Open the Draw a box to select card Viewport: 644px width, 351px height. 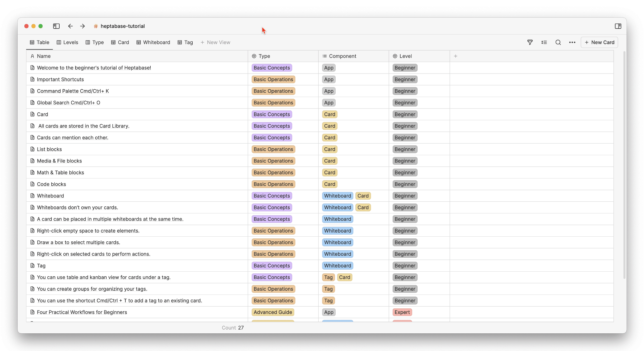point(78,243)
